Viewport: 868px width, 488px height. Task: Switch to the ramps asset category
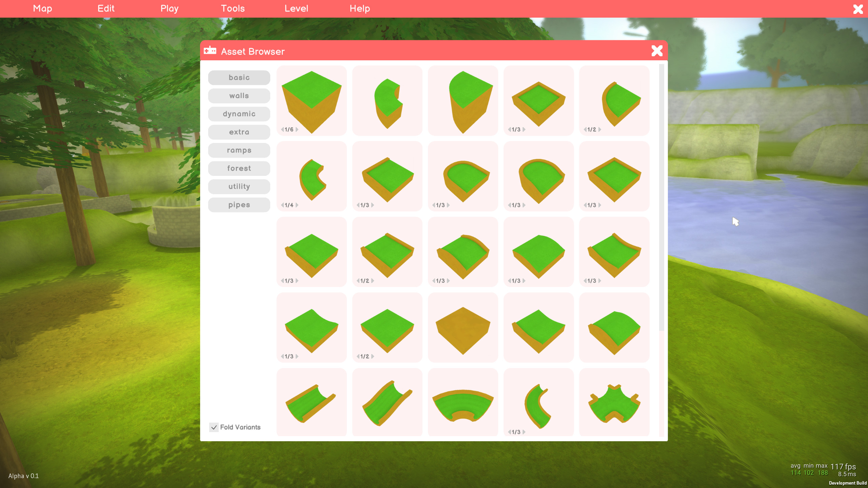pos(239,150)
